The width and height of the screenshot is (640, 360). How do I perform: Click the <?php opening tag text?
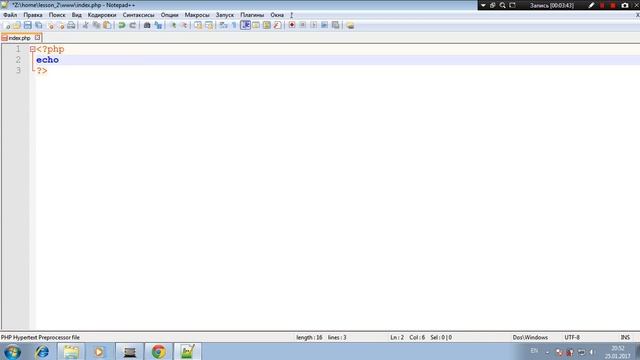coord(50,49)
